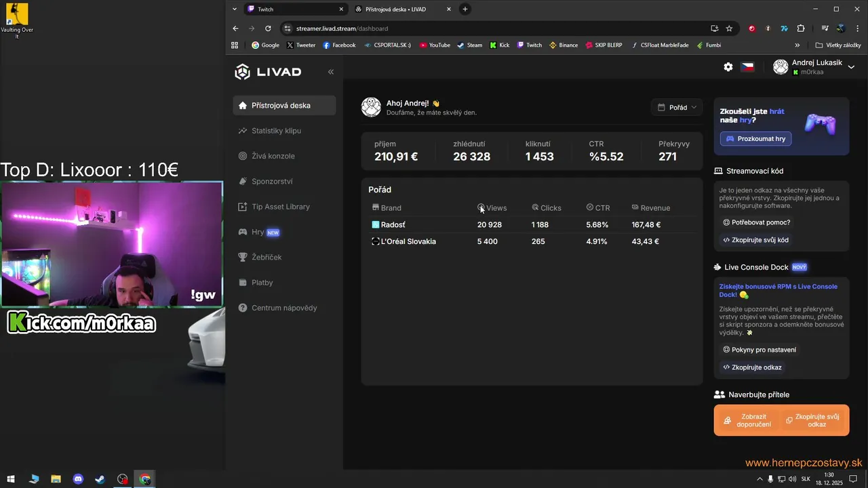868x488 pixels.
Task: Open Všetky záložky bookmarks folder
Action: 838,45
